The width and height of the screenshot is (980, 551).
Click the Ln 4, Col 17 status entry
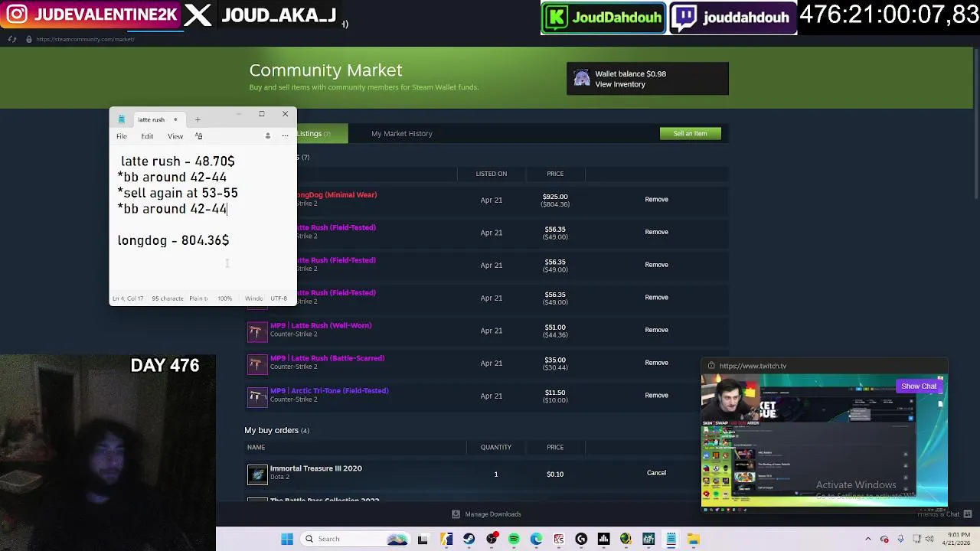point(128,298)
